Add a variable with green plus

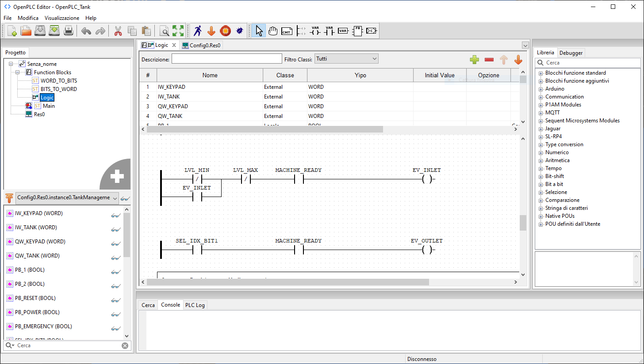pos(475,60)
